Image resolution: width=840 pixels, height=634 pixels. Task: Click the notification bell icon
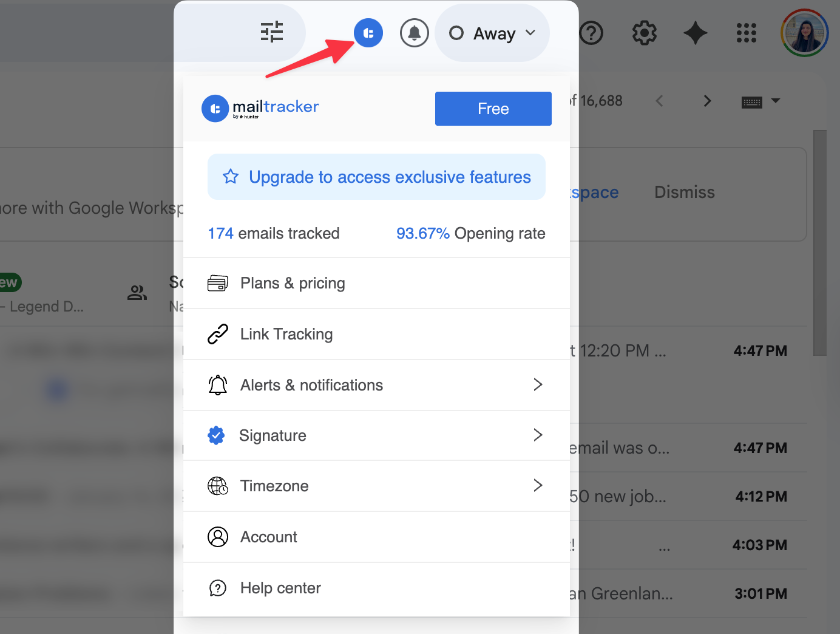[x=415, y=33]
